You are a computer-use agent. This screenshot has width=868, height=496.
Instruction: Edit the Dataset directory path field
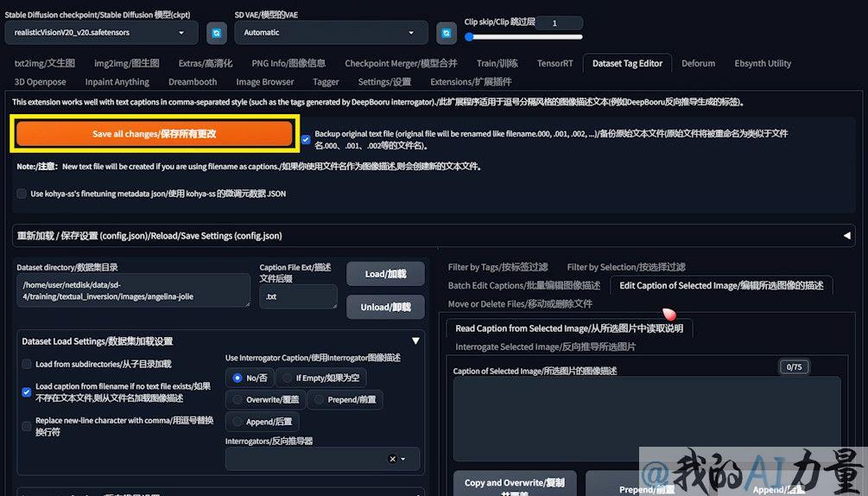point(133,290)
